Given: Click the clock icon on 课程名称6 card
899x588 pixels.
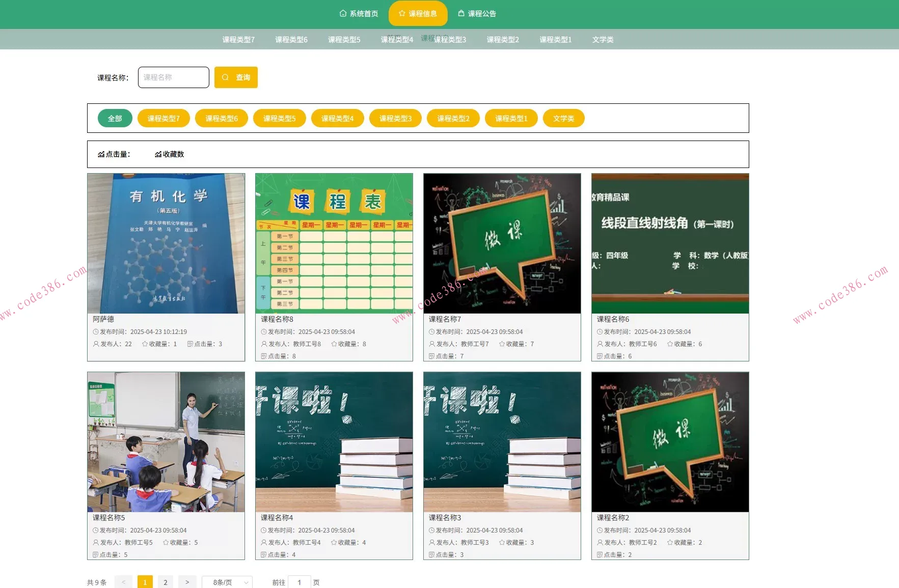Looking at the screenshot, I should pyautogui.click(x=600, y=332).
